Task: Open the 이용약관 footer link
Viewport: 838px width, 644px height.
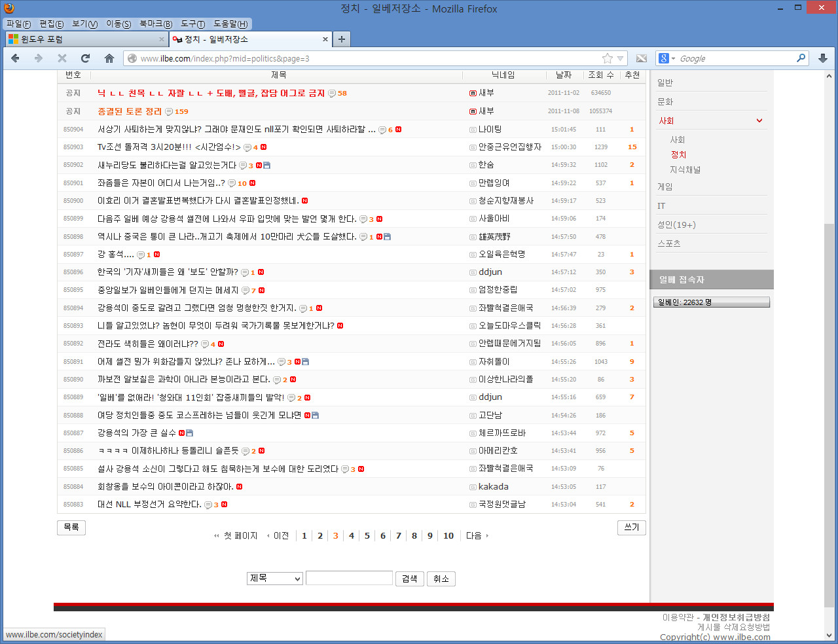Action: [678, 617]
